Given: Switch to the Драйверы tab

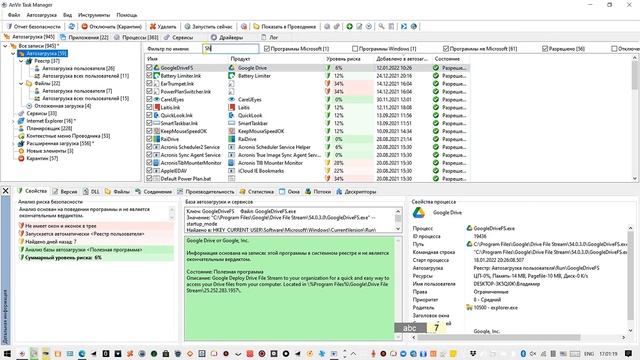Looking at the screenshot, I should pos(227,37).
